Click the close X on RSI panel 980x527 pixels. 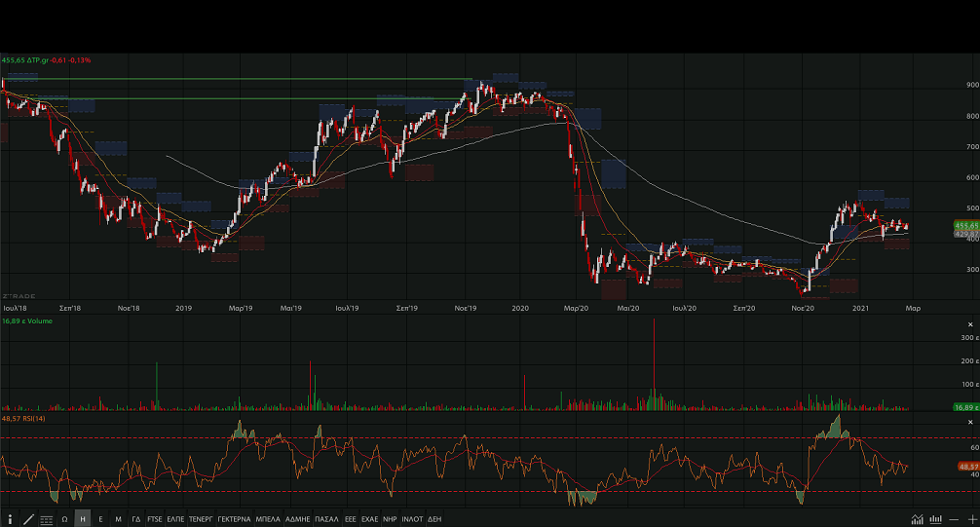(970, 421)
